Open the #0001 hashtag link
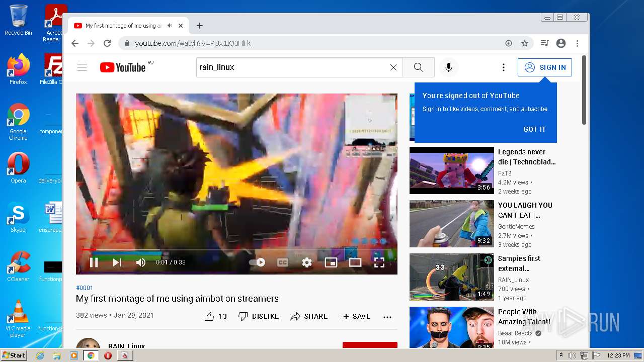The width and height of the screenshot is (644, 362). [85, 288]
